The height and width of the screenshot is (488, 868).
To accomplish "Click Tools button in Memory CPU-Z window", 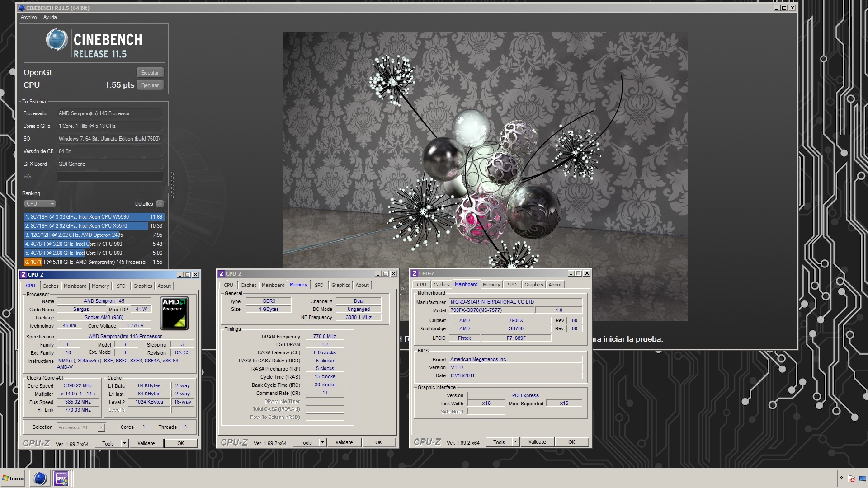I will [x=306, y=443].
